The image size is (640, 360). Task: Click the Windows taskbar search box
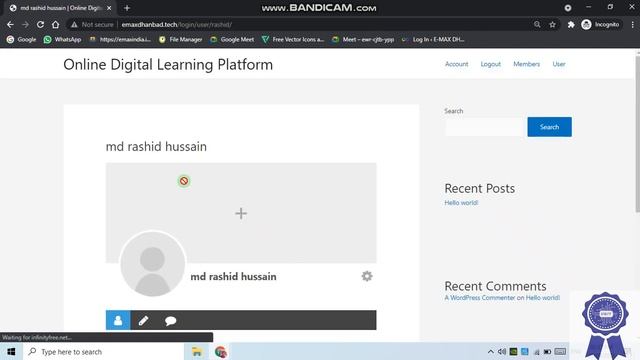pyautogui.click(x=103, y=351)
